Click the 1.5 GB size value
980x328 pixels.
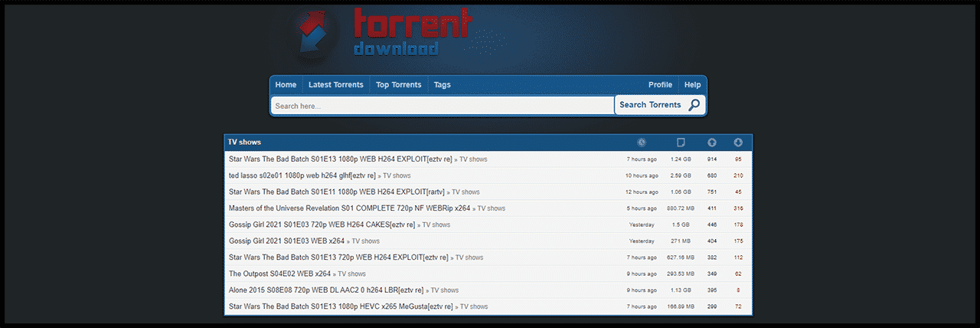coord(681,225)
